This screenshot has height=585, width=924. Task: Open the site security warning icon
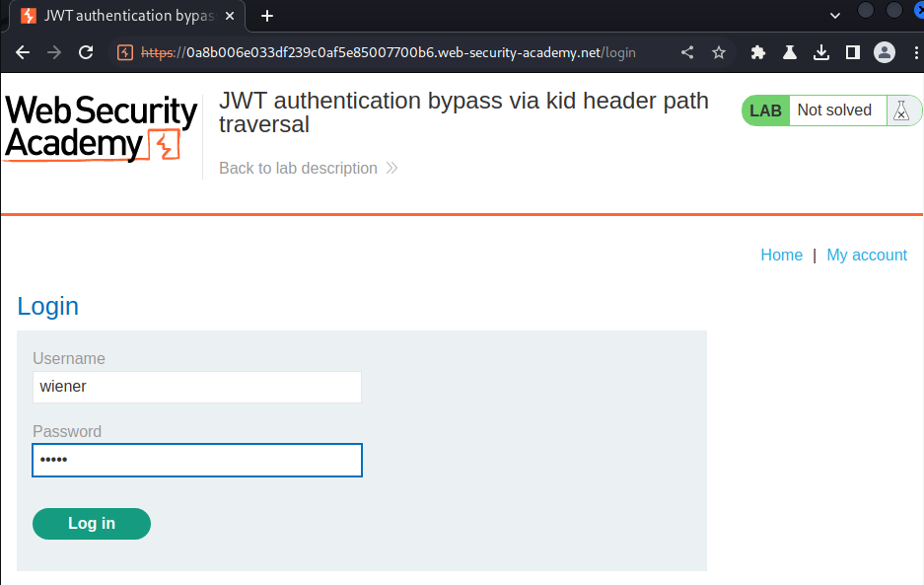click(x=125, y=52)
